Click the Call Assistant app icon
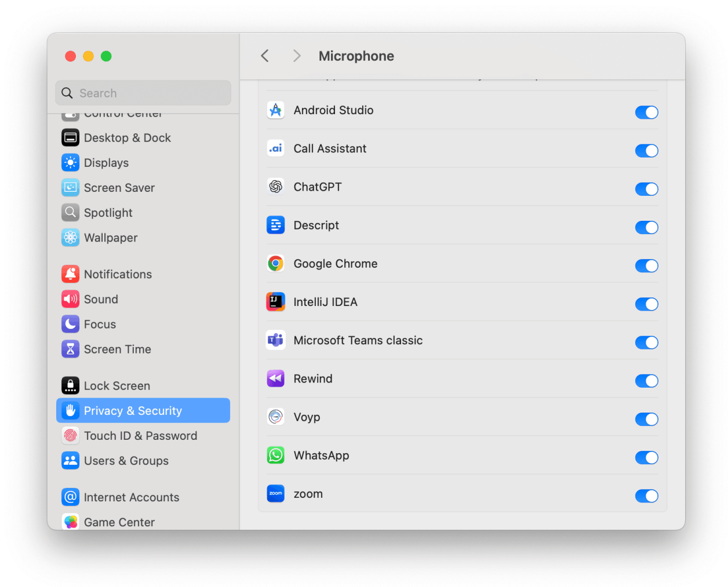 click(x=275, y=148)
